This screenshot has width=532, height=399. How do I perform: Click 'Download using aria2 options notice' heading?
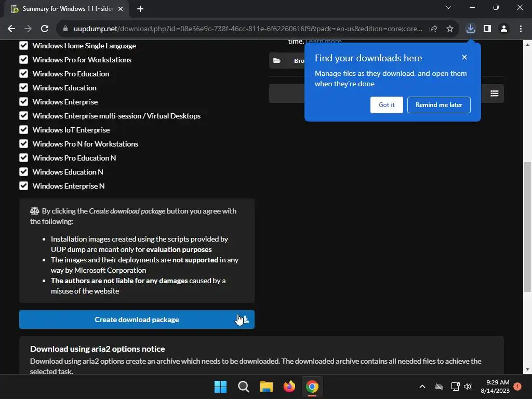(97, 349)
